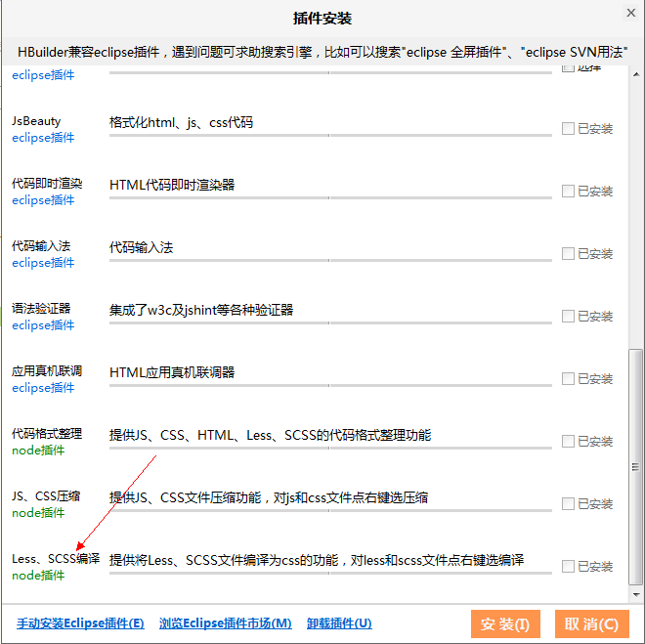This screenshot has height=644, width=645.
Task: Click the vertical scrollbar thumb
Action: coord(636,467)
